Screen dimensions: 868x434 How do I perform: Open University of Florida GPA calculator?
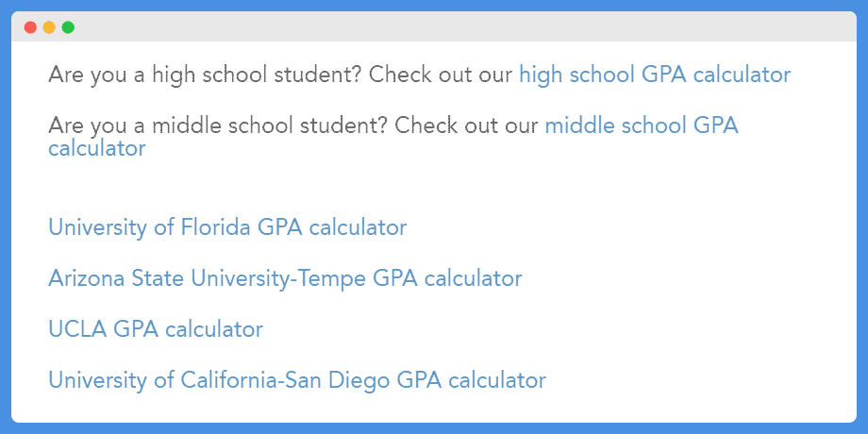[x=227, y=227]
